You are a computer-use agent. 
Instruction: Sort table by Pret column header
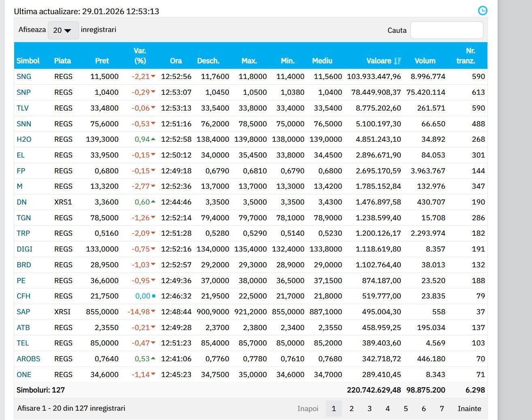point(102,61)
